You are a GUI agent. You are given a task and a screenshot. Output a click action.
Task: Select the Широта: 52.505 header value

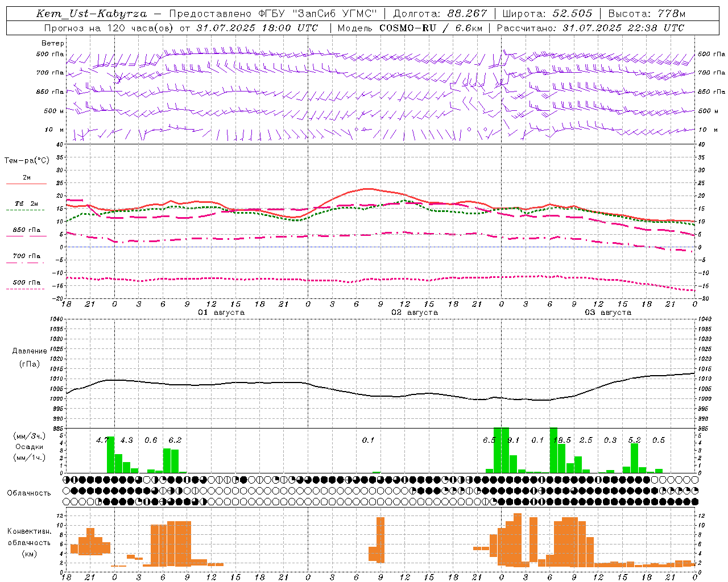coord(547,14)
